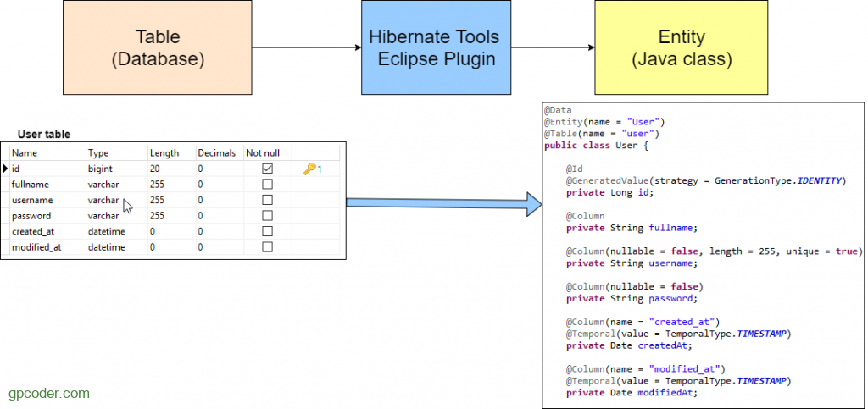The width and height of the screenshot is (868, 409).
Task: Click the arrow between Table and Hibernate Tools
Action: [x=306, y=47]
